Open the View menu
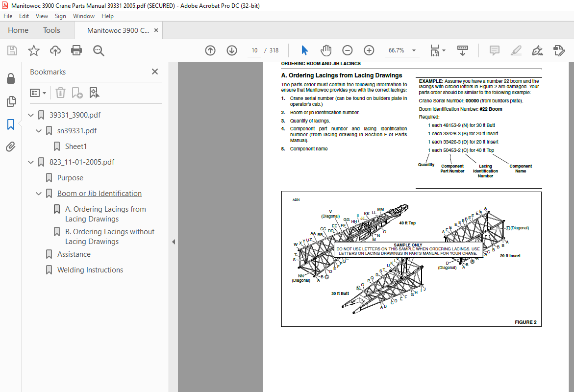Viewport: 574px width, 392px height. point(42,16)
